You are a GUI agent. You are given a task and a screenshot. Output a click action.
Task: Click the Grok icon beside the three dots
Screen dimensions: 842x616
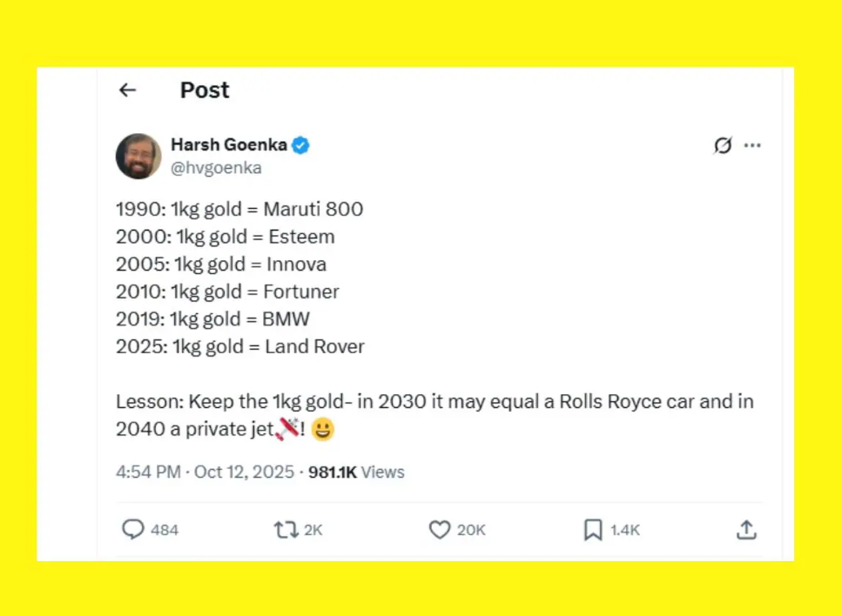pyautogui.click(x=723, y=146)
